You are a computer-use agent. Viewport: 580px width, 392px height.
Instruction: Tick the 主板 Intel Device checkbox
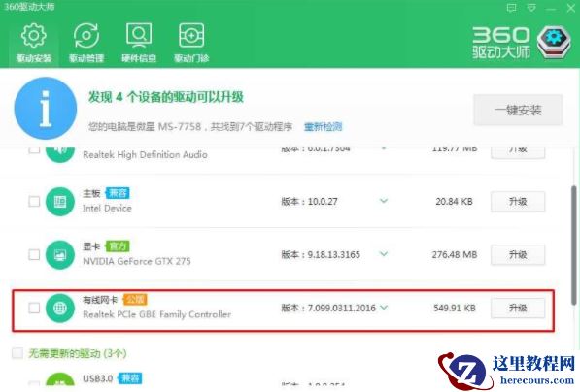[x=34, y=202]
